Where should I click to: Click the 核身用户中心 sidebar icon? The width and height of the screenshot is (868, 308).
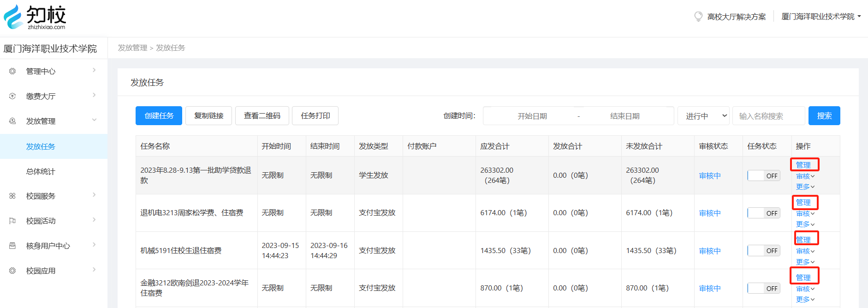point(12,246)
